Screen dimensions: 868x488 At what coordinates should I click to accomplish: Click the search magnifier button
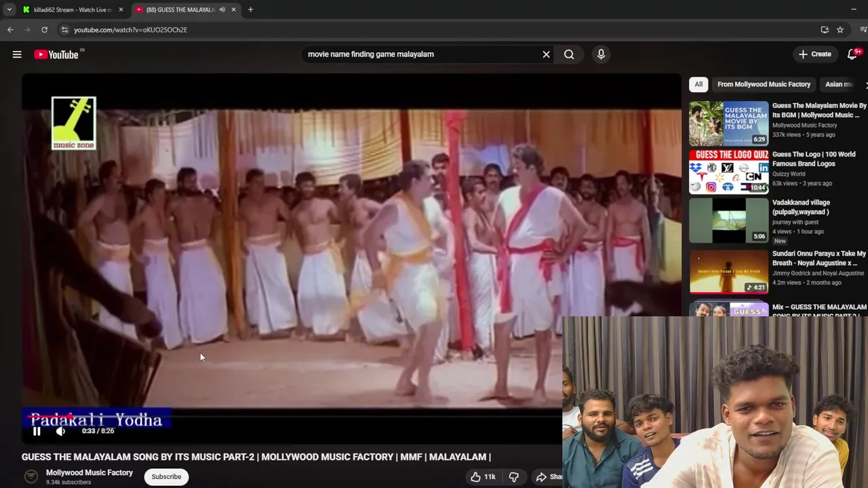(x=569, y=54)
